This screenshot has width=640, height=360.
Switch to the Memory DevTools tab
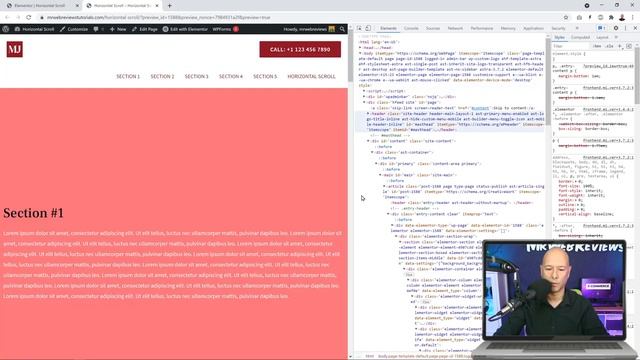[x=508, y=28]
